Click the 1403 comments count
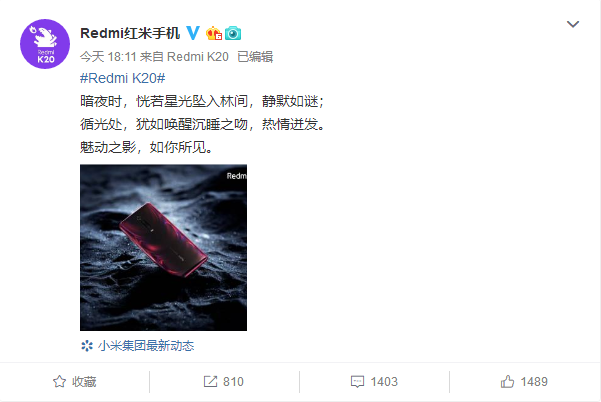The width and height of the screenshot is (601, 402). tap(384, 382)
